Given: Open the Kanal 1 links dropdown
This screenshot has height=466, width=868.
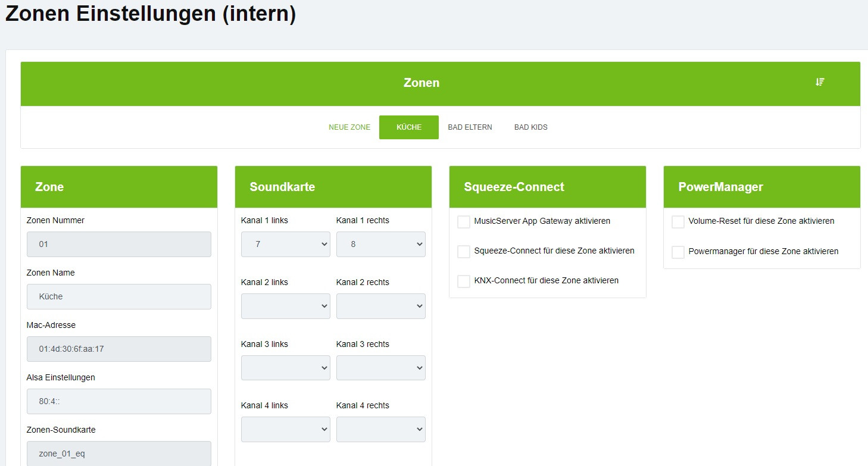Looking at the screenshot, I should tap(286, 244).
